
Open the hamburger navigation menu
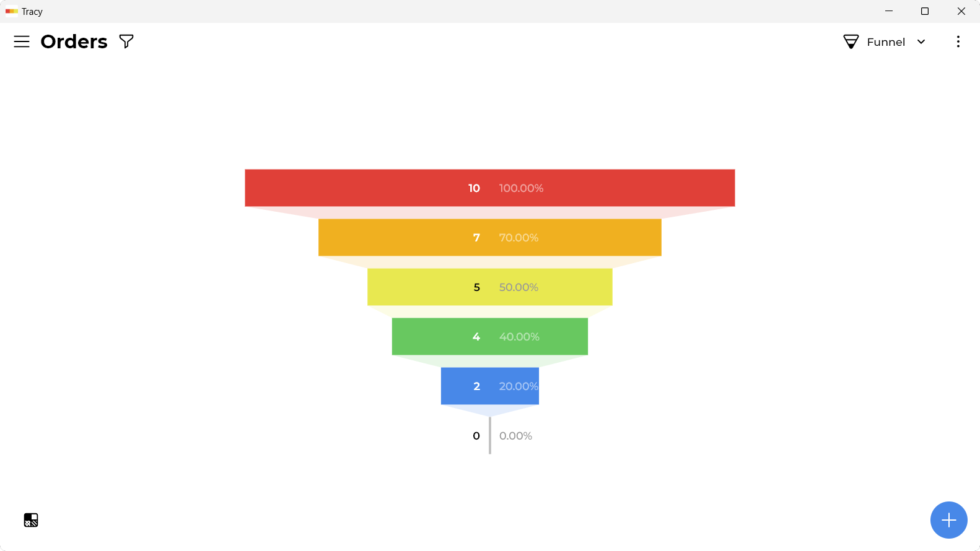(x=22, y=41)
